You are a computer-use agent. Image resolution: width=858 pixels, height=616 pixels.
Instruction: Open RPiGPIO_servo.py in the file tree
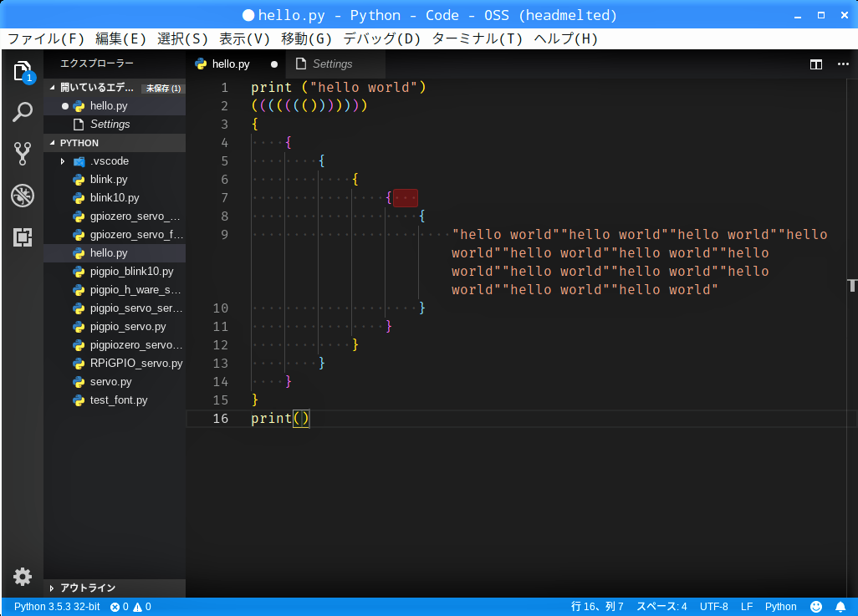(115, 364)
